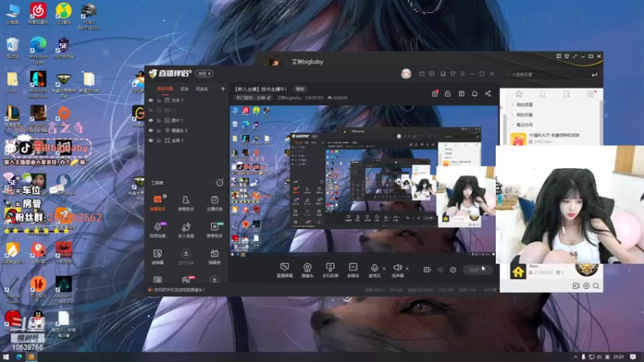Add a phone screen cast source (手机投屏)
Image resolution: width=644 pixels, height=362 pixels.
click(x=330, y=270)
